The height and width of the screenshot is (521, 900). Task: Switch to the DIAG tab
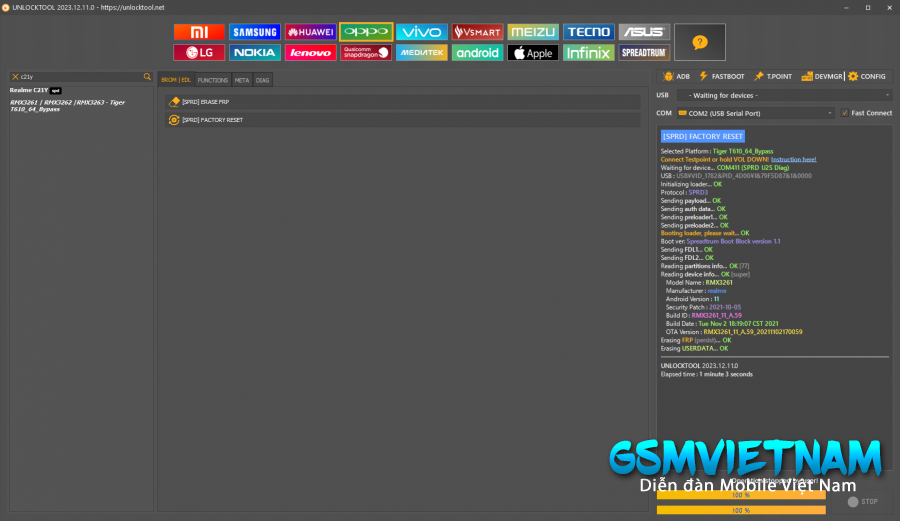262,80
